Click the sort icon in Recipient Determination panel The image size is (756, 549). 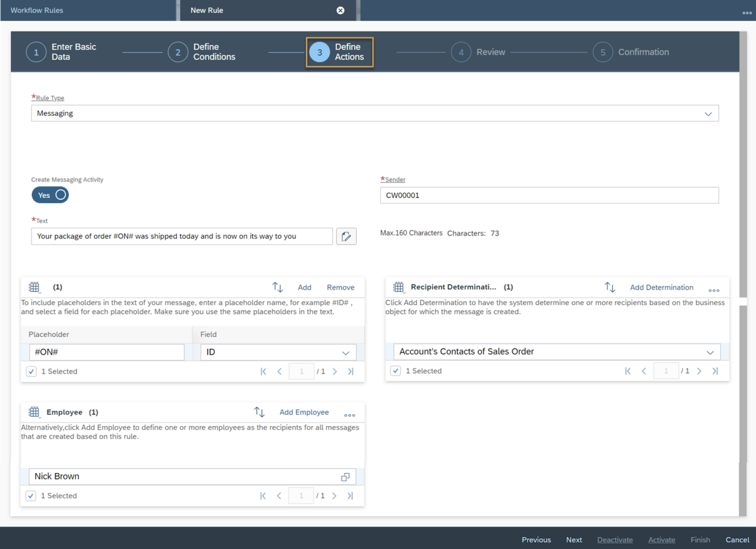point(610,287)
